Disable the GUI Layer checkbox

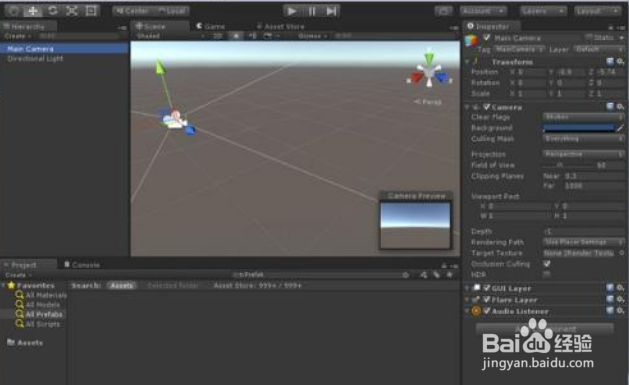[x=487, y=288]
